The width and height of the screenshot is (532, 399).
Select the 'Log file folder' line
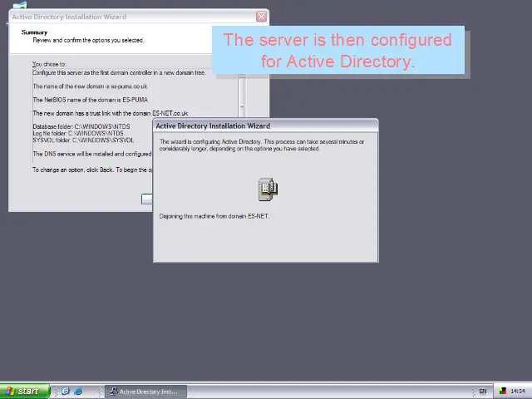(x=78, y=133)
